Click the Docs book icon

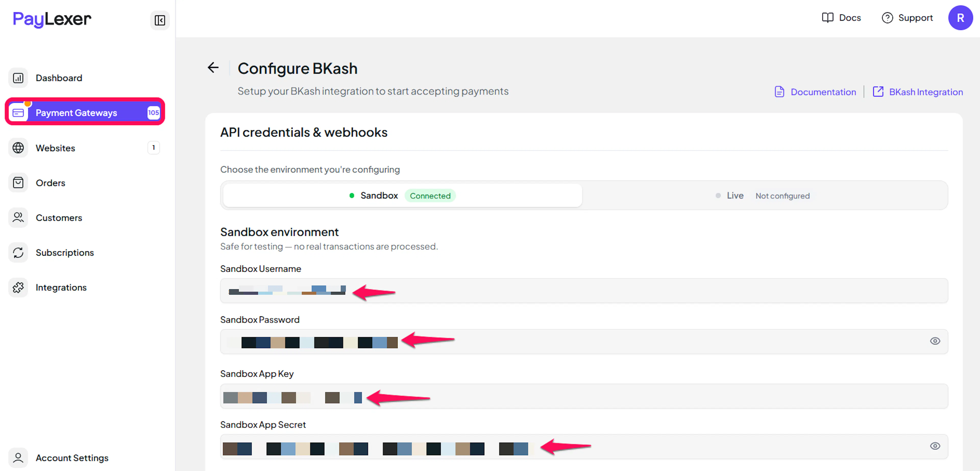coord(827,18)
